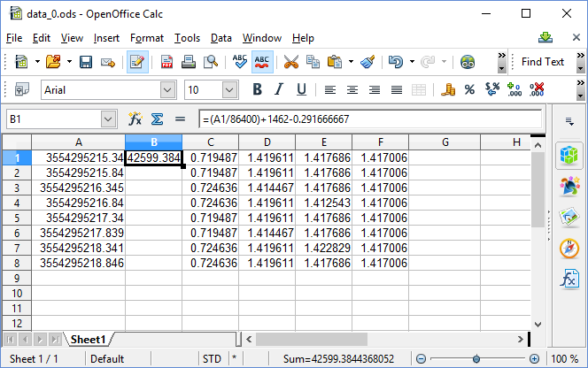
Task: Click the zoom slider handle
Action: [x=478, y=359]
